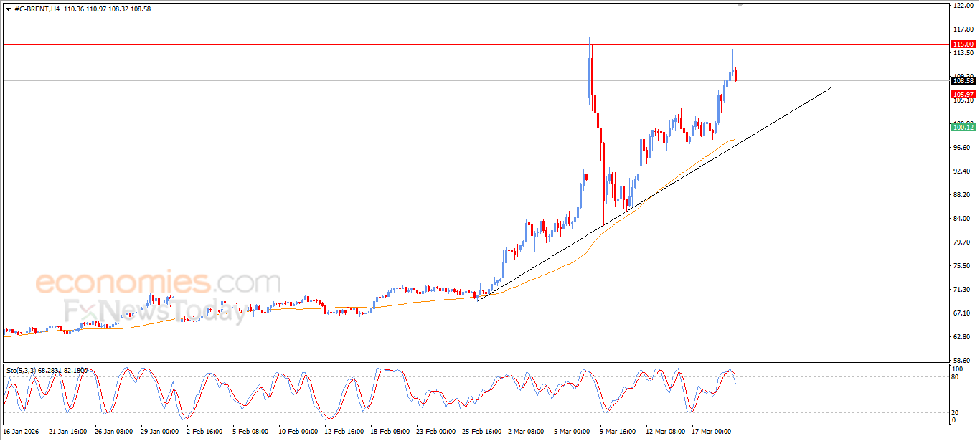980x441 pixels.
Task: Click the stochastic scale value 20
Action: tap(956, 412)
